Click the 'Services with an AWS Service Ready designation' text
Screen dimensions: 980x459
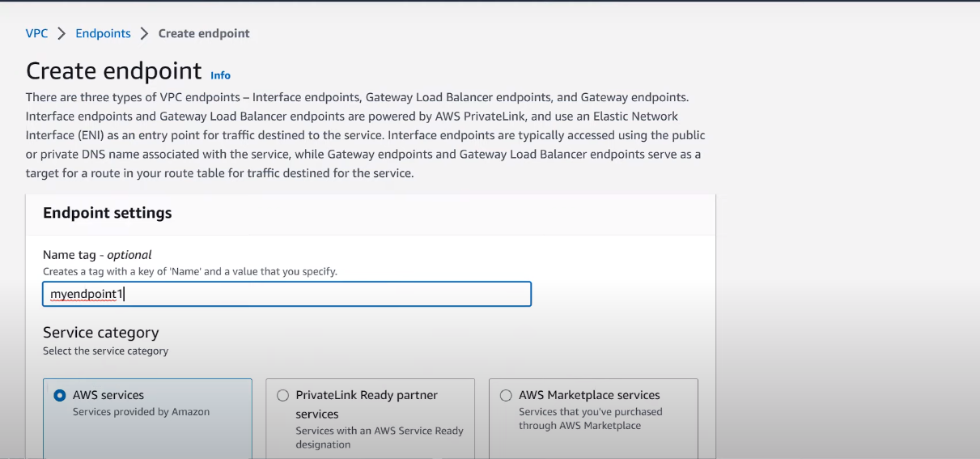(x=380, y=437)
